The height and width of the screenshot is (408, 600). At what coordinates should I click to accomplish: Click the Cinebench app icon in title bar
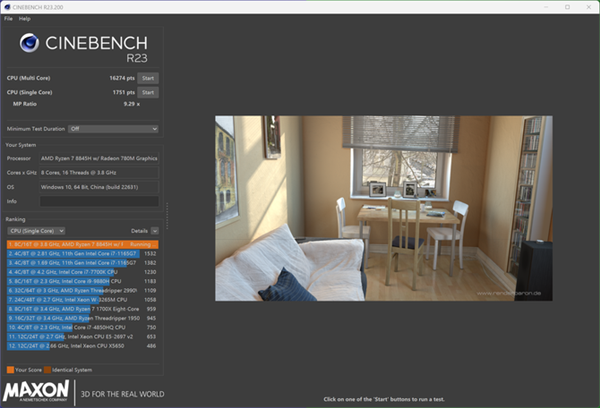[x=8, y=6]
